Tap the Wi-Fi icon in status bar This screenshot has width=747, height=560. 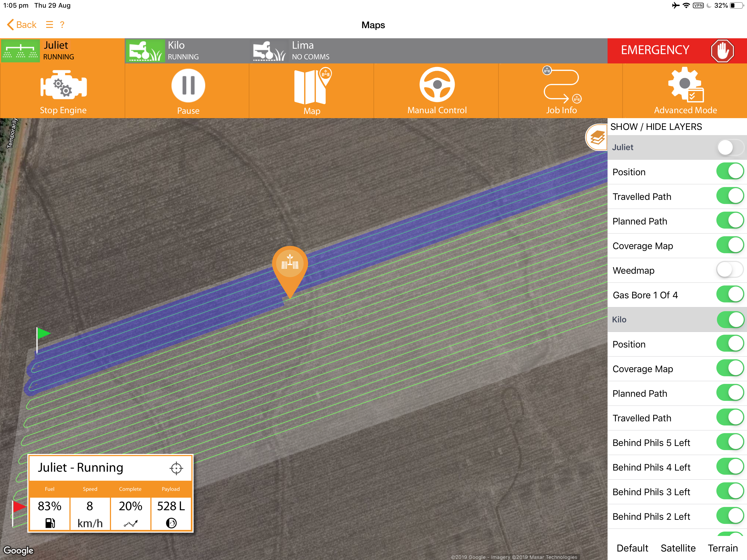686,5
